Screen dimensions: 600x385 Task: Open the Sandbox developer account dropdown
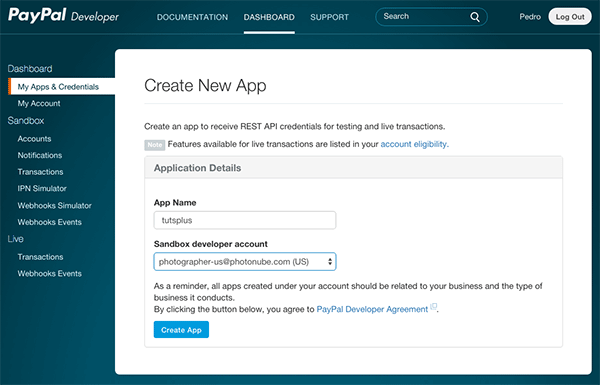[245, 262]
